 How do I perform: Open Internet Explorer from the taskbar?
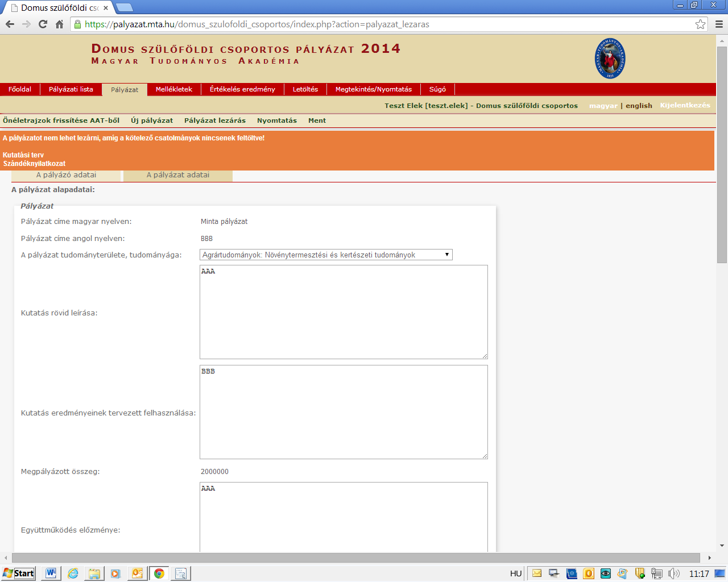tap(73, 573)
